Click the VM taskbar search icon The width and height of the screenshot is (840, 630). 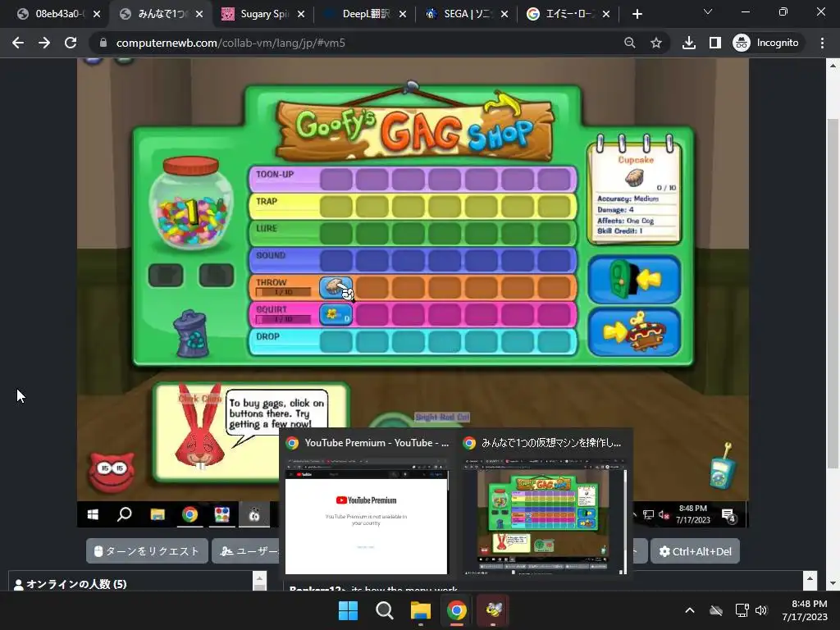tap(125, 515)
